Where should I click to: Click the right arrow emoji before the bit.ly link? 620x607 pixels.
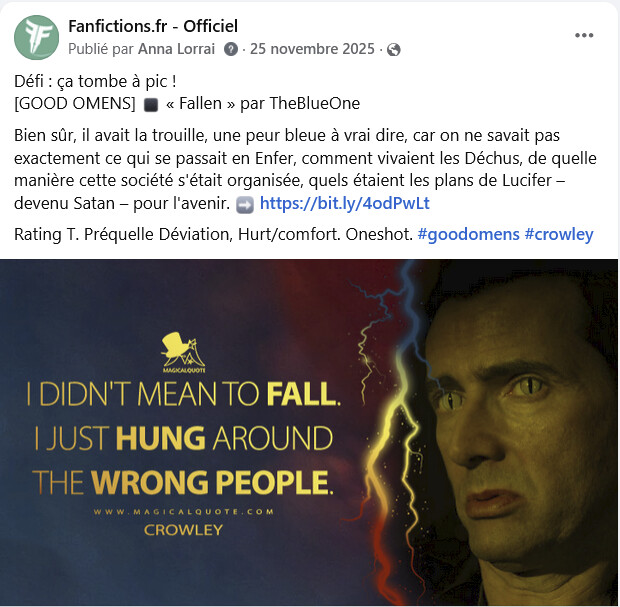pos(245,205)
